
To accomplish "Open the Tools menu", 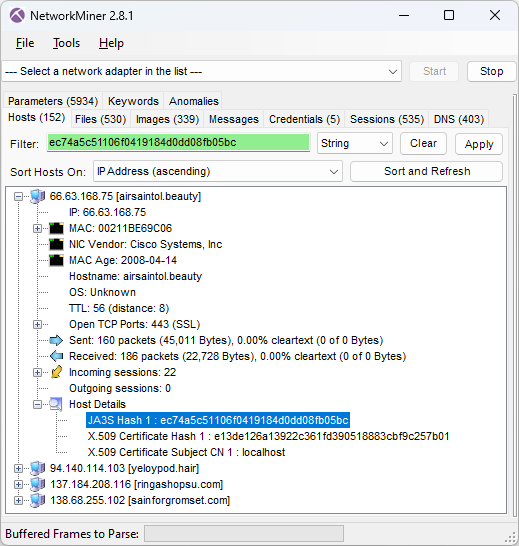I will (x=66, y=43).
